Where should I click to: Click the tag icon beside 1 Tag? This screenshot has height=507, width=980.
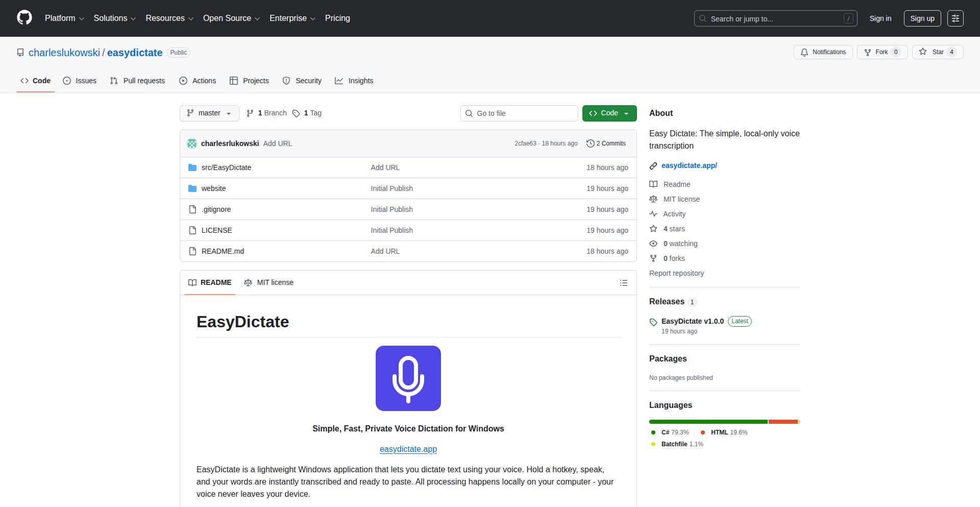coord(296,113)
